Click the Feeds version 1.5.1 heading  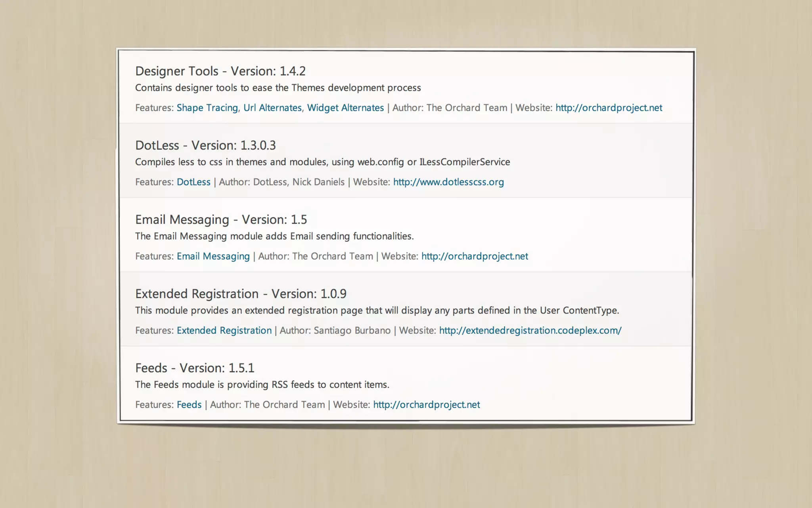(195, 368)
